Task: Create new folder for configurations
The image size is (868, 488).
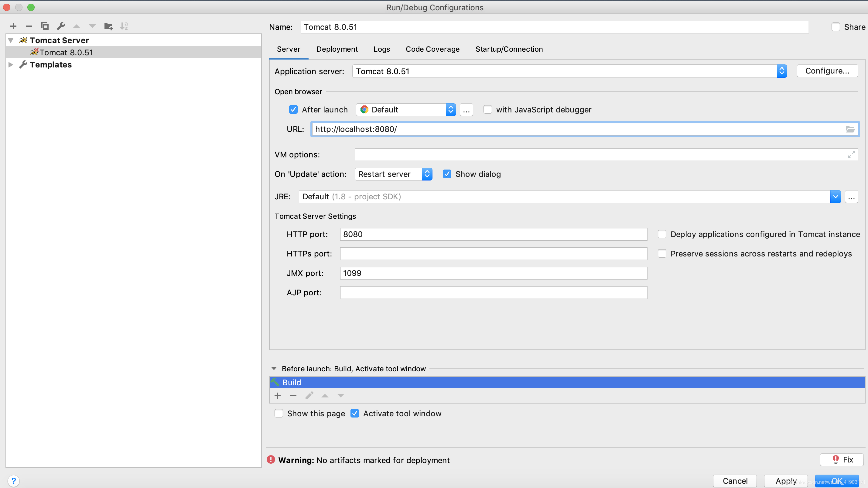Action: point(108,26)
